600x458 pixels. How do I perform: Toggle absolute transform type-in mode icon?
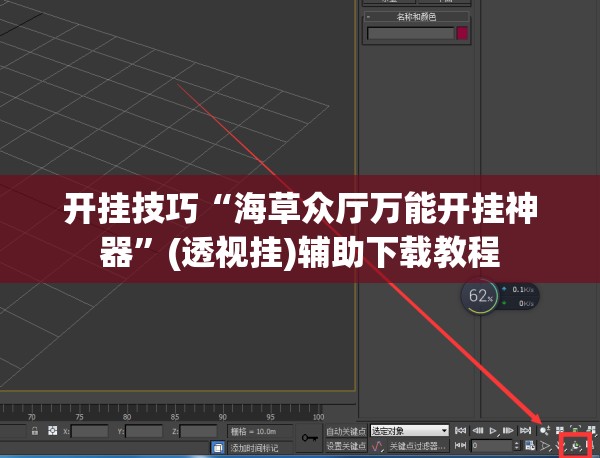[x=52, y=431]
